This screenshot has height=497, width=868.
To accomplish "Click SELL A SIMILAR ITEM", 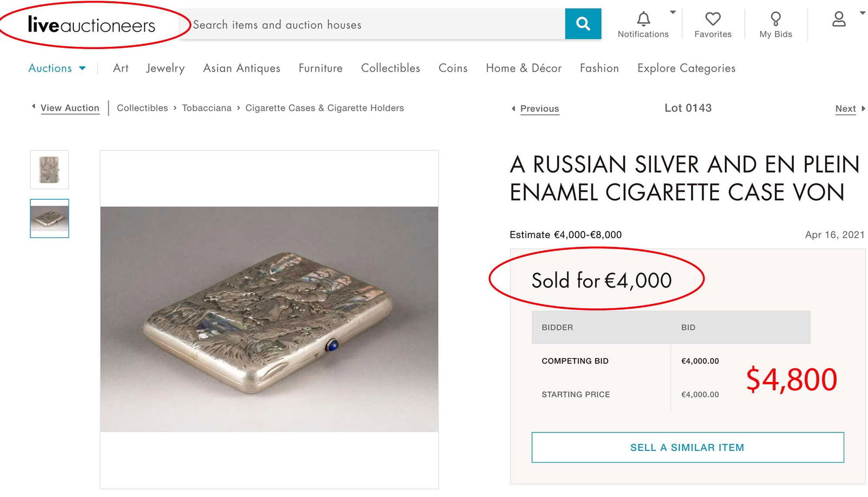I will 687,447.
